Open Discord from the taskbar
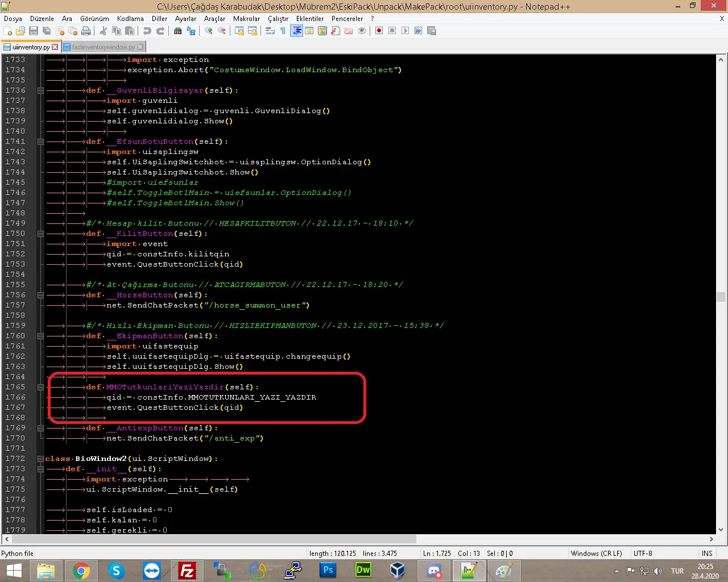 point(434,571)
